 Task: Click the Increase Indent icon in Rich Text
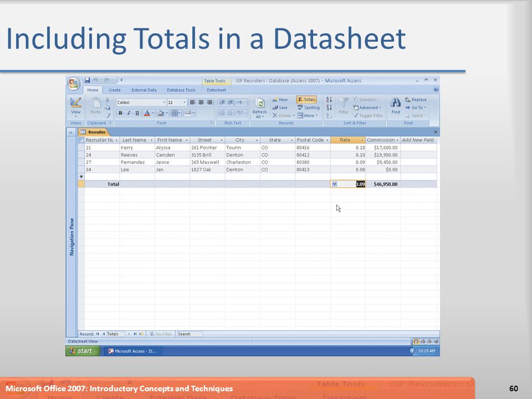[231, 102]
